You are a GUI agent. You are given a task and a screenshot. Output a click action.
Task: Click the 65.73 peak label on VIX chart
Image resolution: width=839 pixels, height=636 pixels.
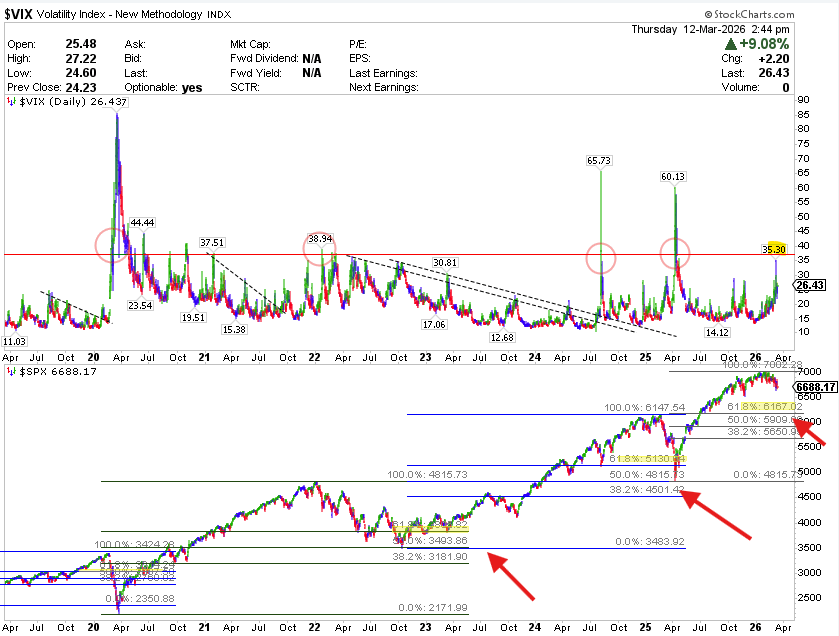[599, 160]
